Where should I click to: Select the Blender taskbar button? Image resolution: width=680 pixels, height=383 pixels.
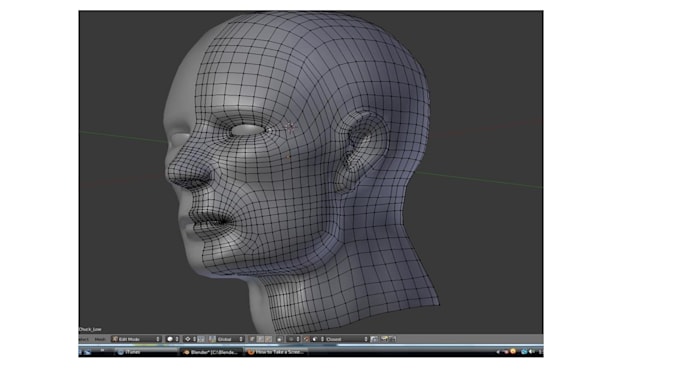tap(211, 352)
